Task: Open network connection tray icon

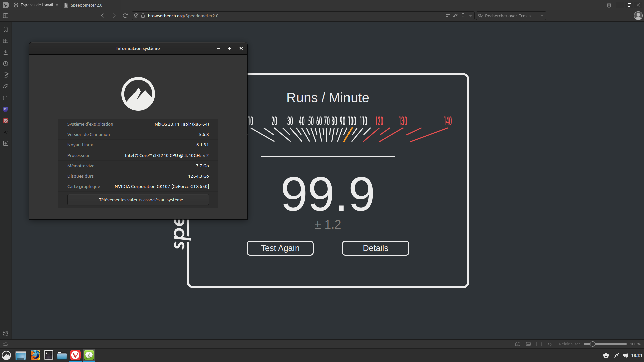Action: click(x=616, y=356)
